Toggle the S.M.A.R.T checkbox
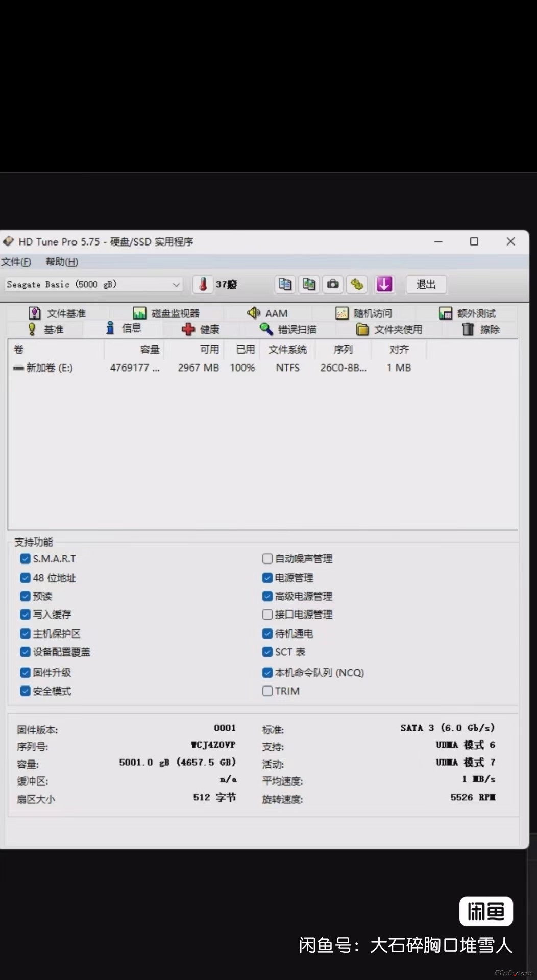 [x=25, y=559]
